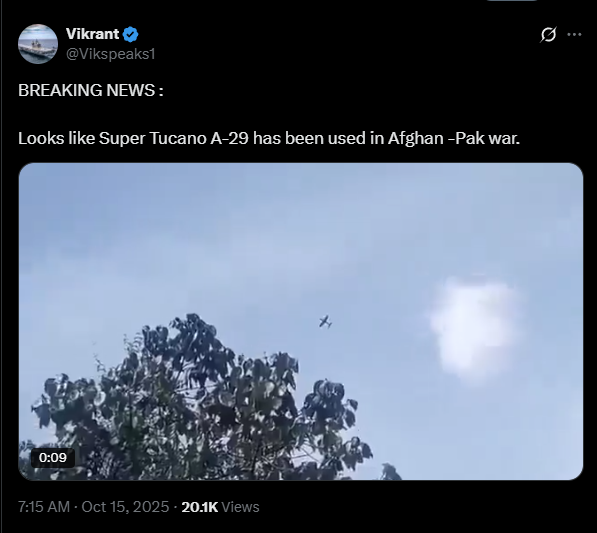Click the Afghan -Pak war phrase

(454, 138)
